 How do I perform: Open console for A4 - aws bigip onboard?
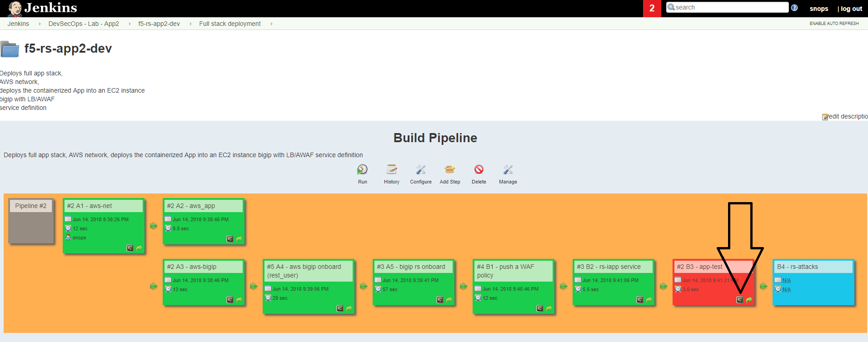click(x=340, y=308)
